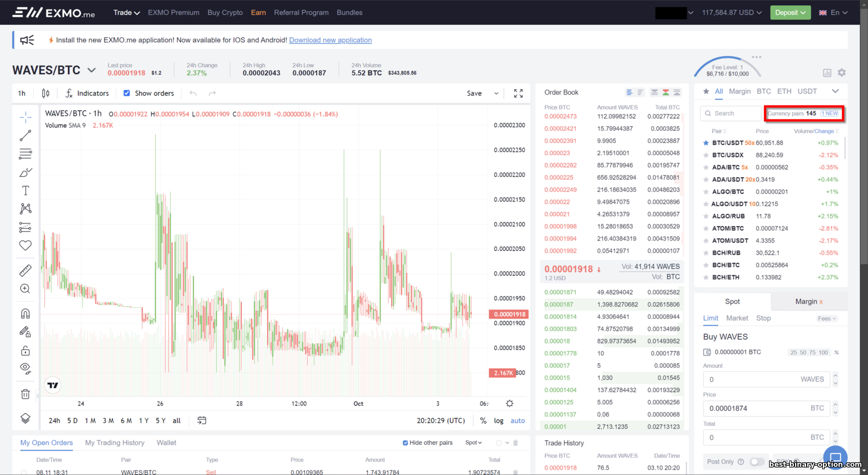This screenshot has height=475, width=868.
Task: Click the heart favorites icon
Action: pyautogui.click(x=25, y=246)
